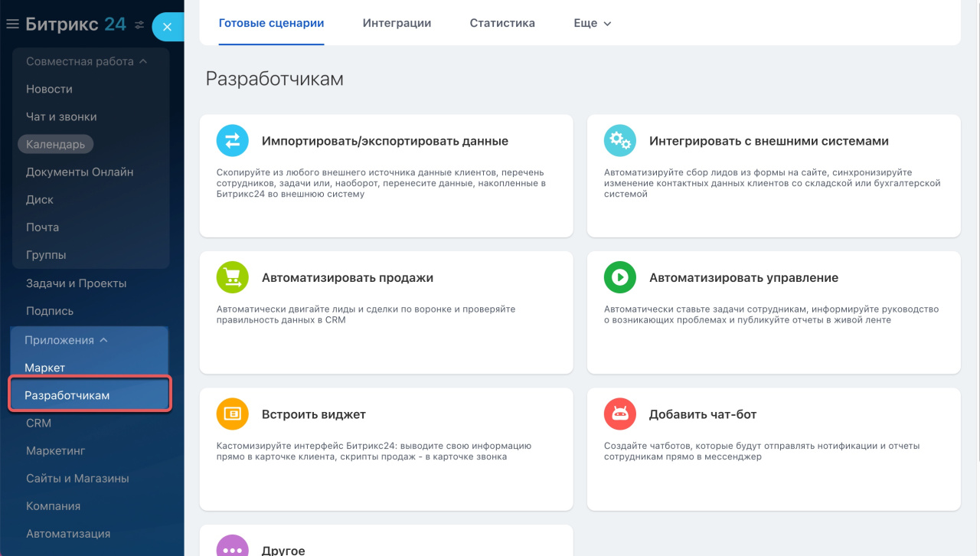Open the Встроить виджет scenario
The height and width of the screenshot is (556, 980).
coord(314,414)
